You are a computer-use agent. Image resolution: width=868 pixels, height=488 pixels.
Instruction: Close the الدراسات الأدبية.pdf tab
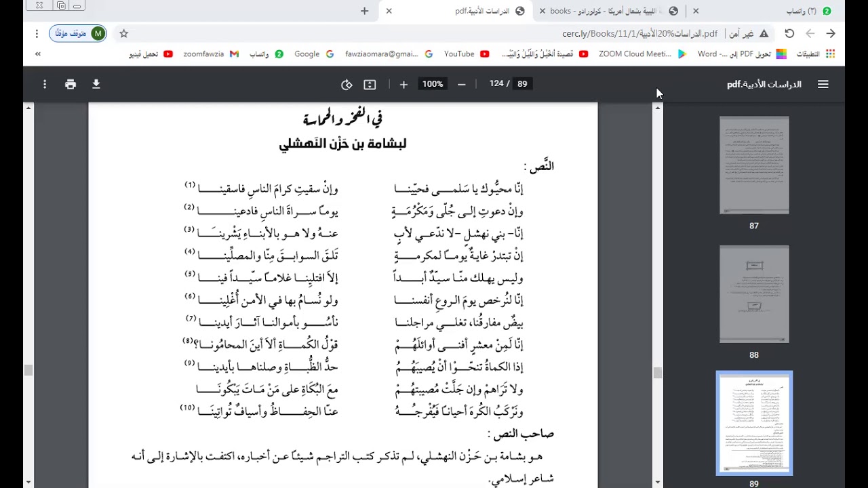pos(389,11)
